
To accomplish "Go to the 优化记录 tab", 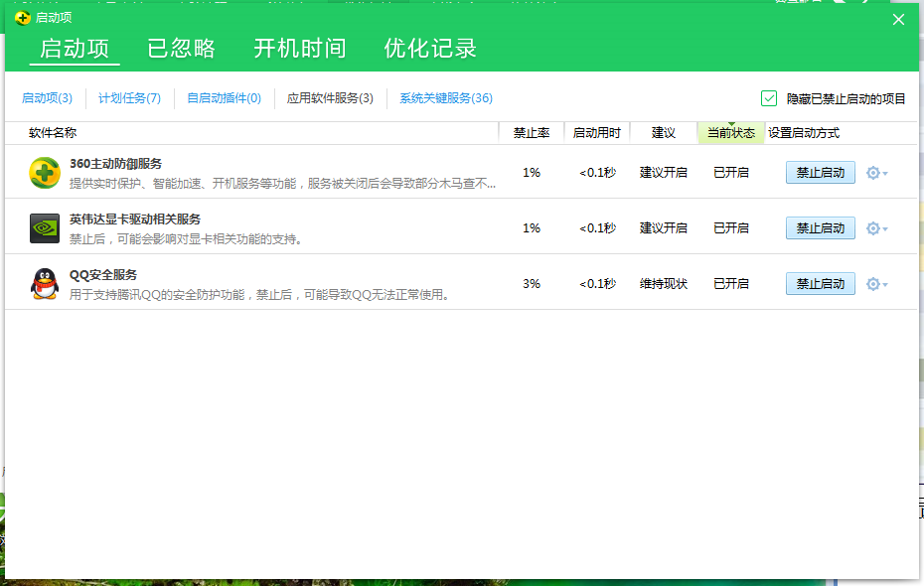I will click(430, 49).
